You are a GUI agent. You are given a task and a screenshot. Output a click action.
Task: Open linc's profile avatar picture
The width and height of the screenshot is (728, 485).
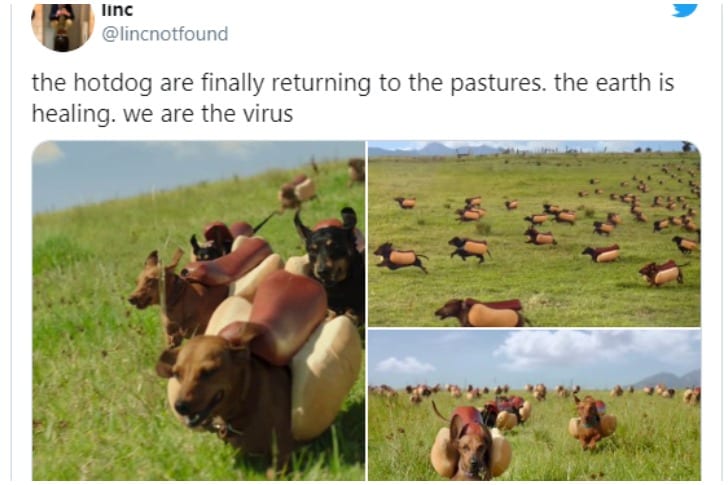pyautogui.click(x=63, y=26)
